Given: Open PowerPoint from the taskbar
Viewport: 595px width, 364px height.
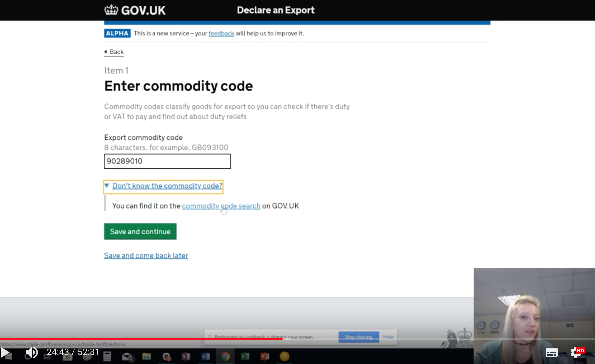Looking at the screenshot, I should pos(265,357).
